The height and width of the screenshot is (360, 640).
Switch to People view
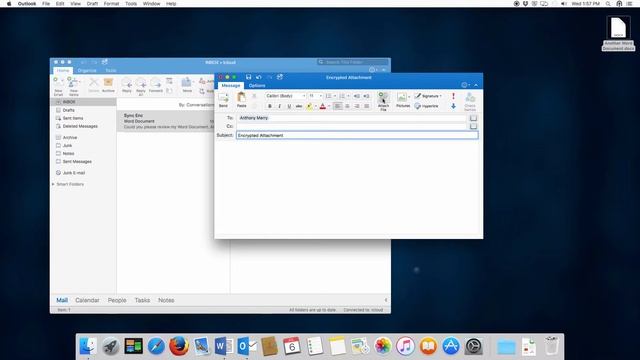click(117, 300)
